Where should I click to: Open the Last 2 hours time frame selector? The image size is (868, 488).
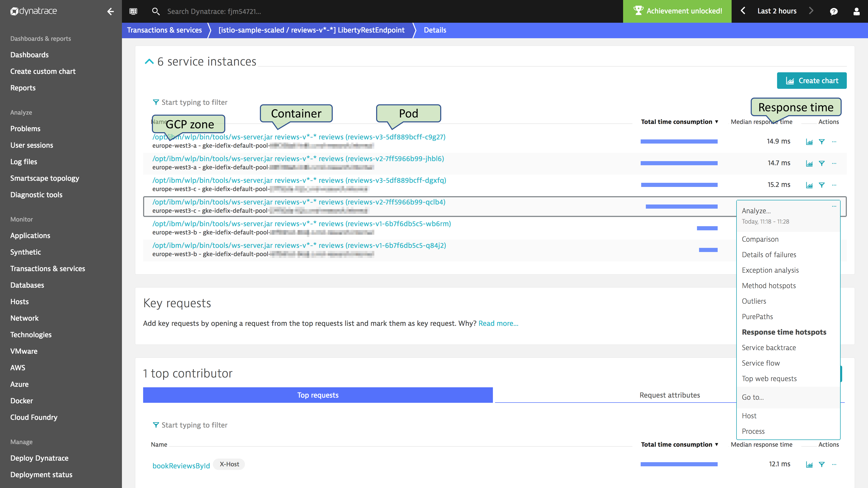(x=777, y=11)
